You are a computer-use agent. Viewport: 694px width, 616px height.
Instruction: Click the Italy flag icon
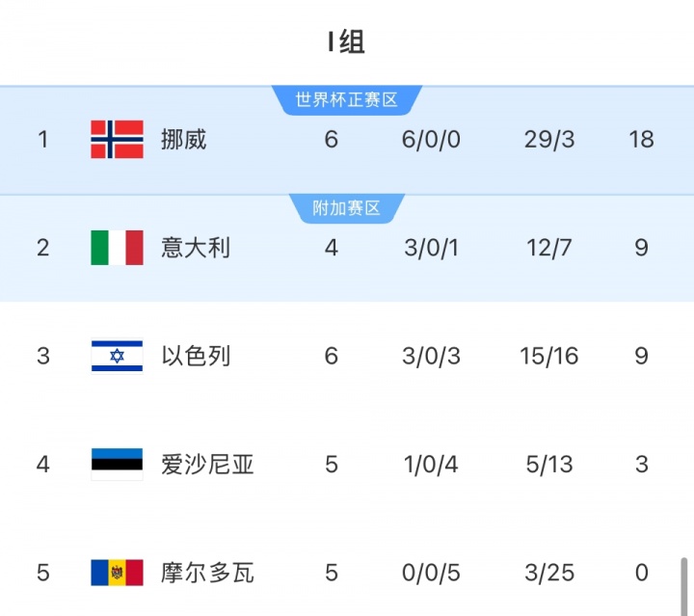click(x=117, y=248)
